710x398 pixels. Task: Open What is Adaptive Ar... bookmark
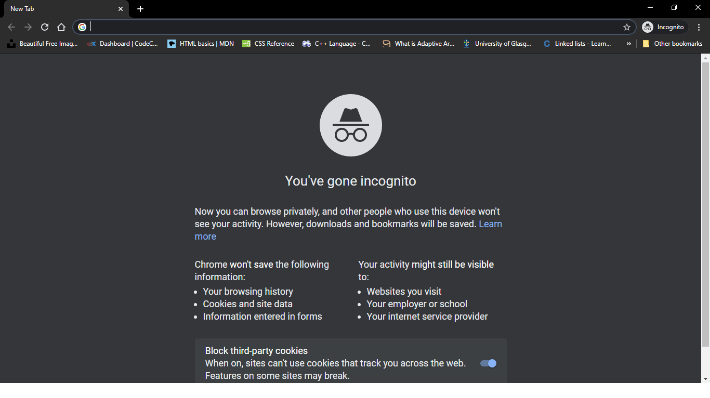(418, 43)
